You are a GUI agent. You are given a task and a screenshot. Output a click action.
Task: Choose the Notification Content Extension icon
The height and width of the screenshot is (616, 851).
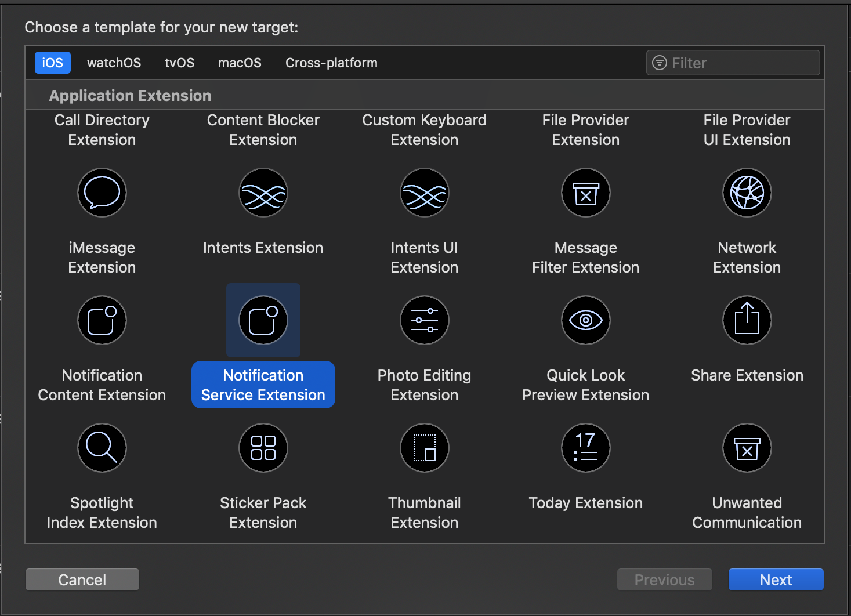(102, 320)
